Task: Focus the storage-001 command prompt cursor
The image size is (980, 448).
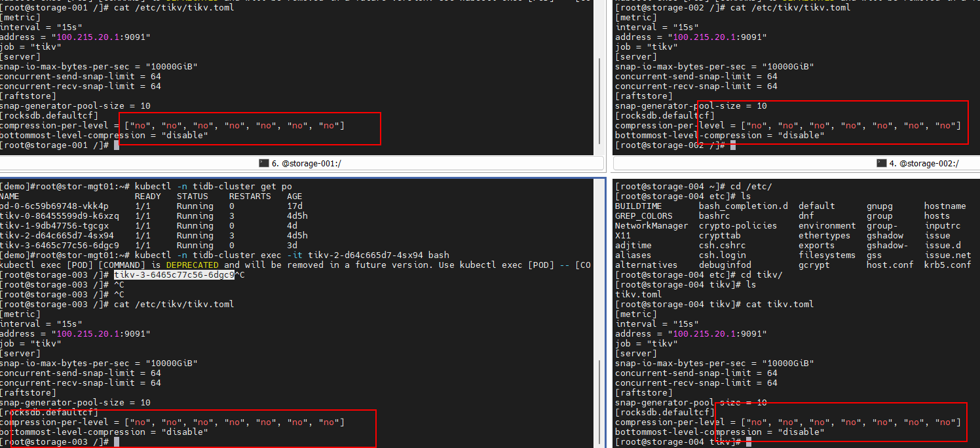Action: 117,145
